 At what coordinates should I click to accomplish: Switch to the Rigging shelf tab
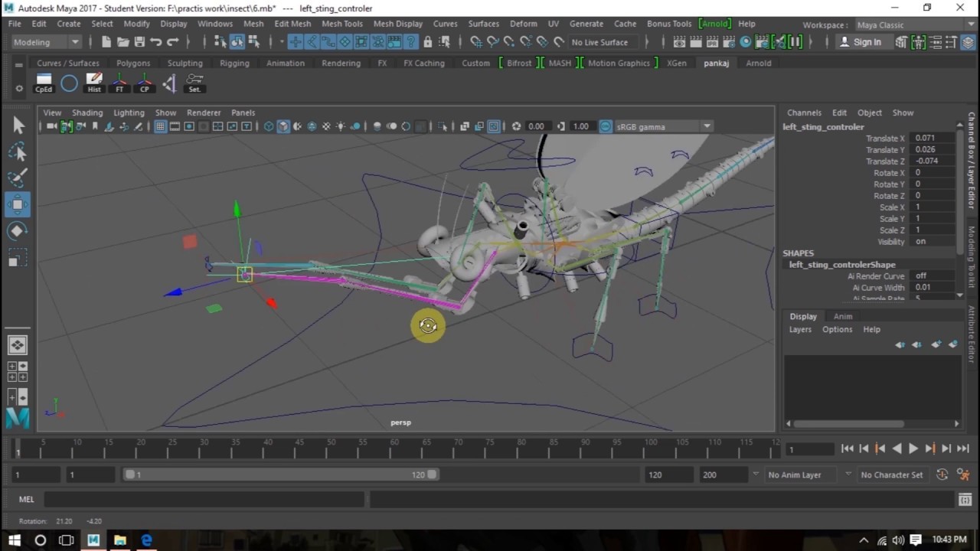click(234, 63)
